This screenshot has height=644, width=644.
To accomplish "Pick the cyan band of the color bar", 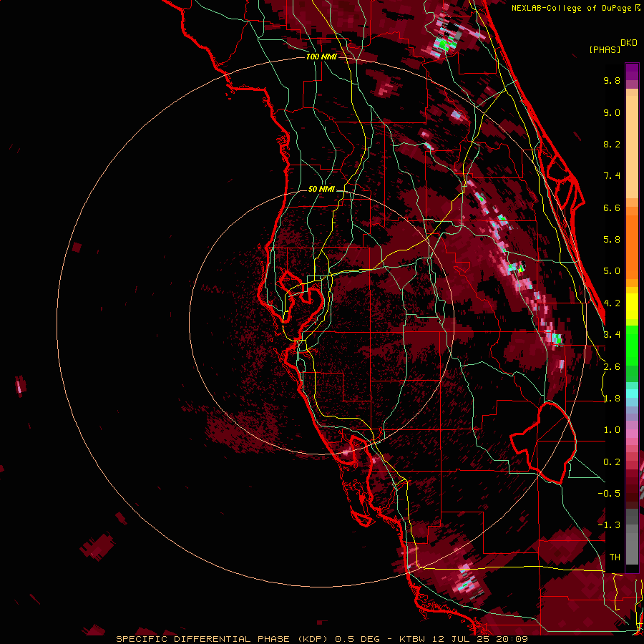I will point(632,394).
